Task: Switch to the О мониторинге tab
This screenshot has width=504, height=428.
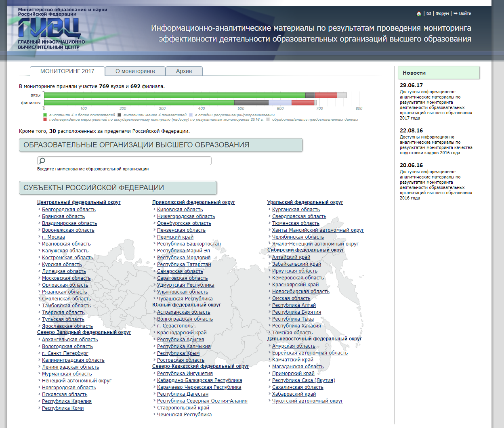Action: click(135, 71)
